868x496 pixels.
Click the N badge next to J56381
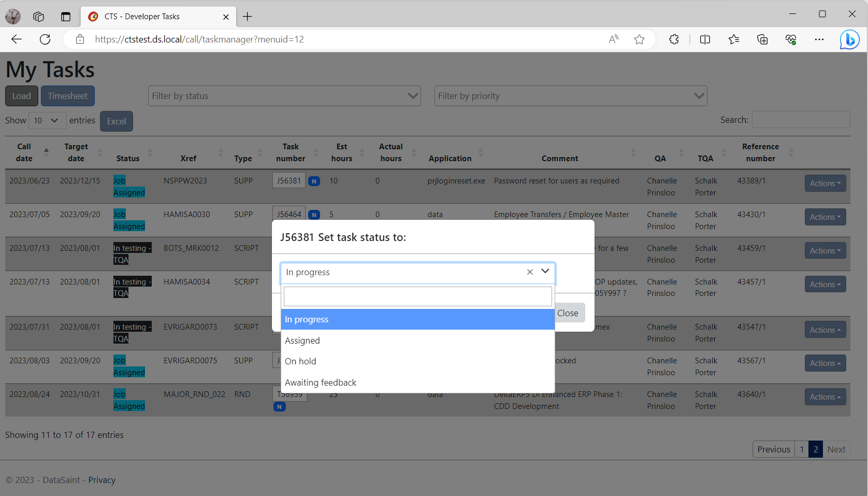[x=314, y=181]
